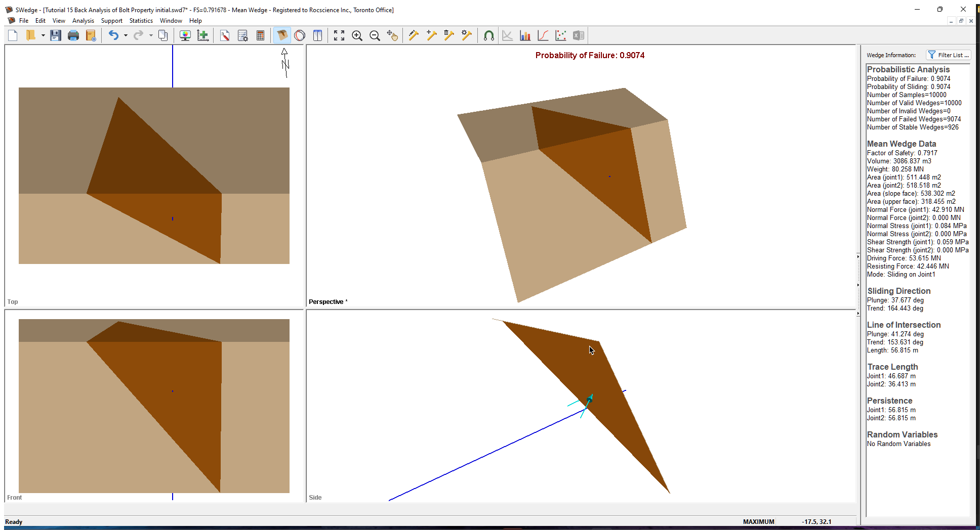Select the Pan hand tool
This screenshot has height=530, width=980.
coord(392,35)
